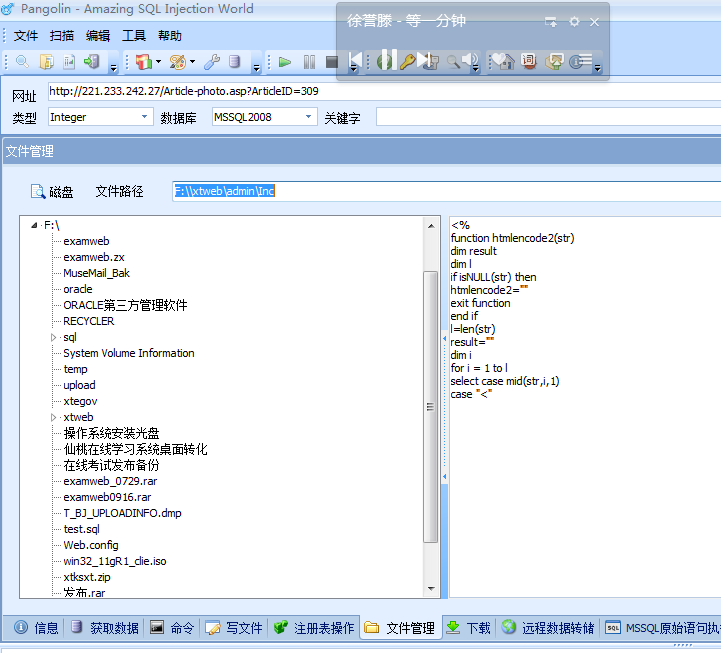Close the music widget overlay
Image resolution: width=721 pixels, height=653 pixels.
coord(595,22)
